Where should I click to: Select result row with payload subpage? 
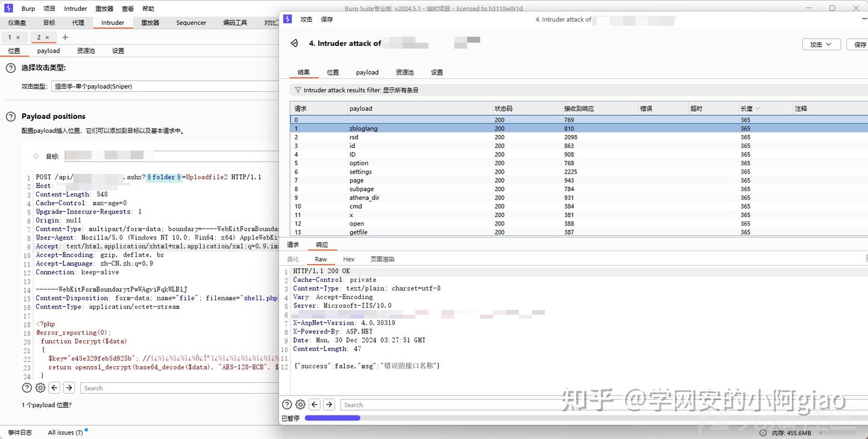pyautogui.click(x=579, y=189)
